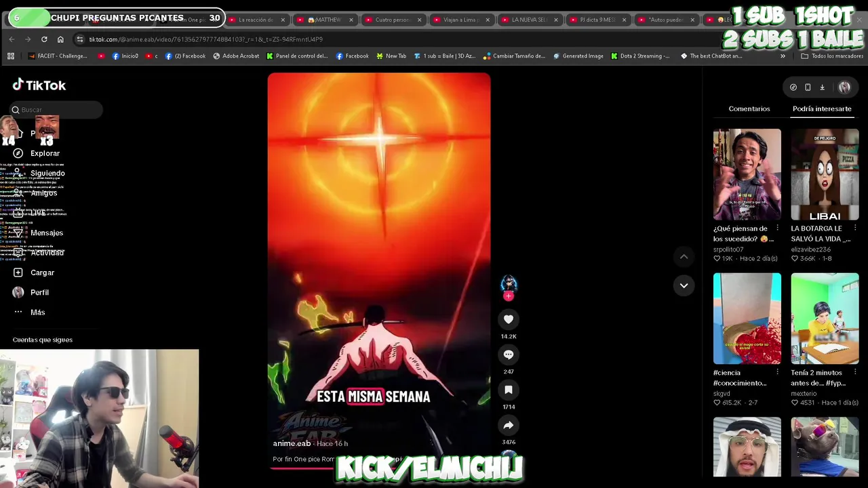The height and width of the screenshot is (488, 868).
Task: Go to the TikTok logo home
Action: click(x=39, y=85)
